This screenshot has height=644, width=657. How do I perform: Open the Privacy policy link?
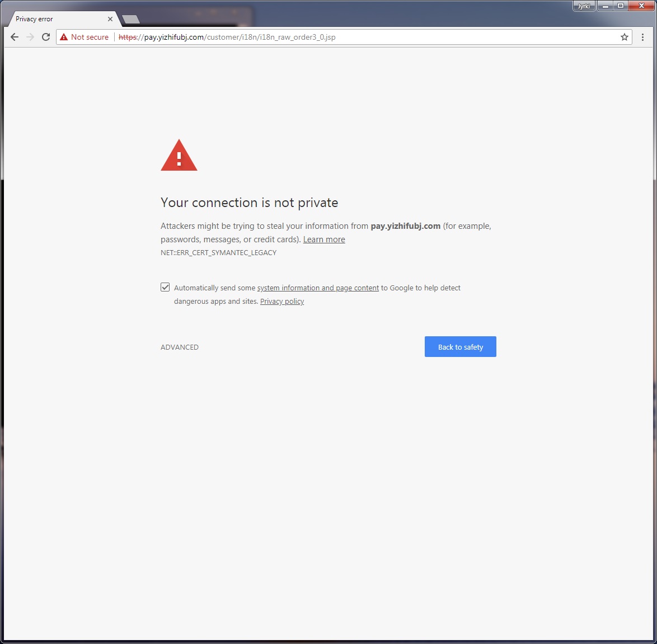282,301
